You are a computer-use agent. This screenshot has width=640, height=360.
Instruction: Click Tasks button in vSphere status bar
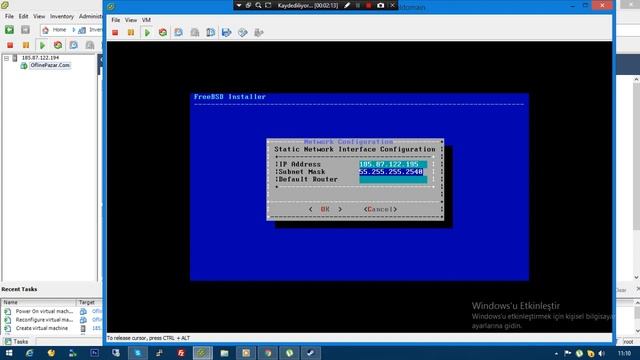coord(17,342)
